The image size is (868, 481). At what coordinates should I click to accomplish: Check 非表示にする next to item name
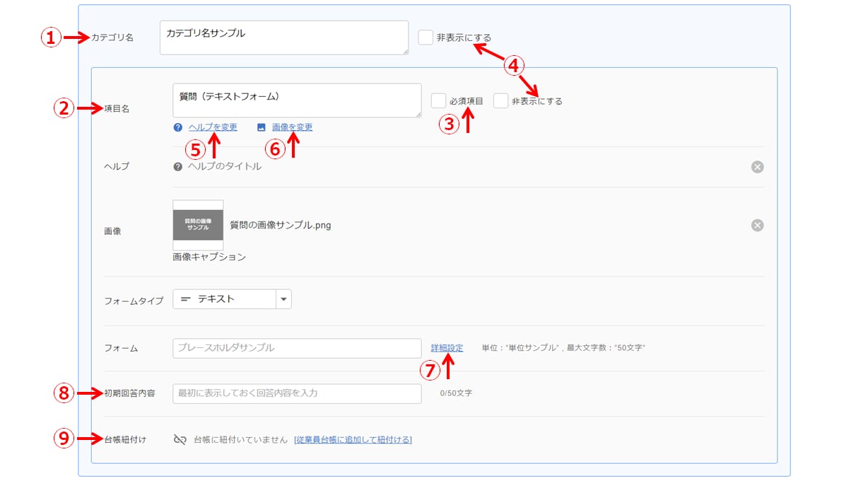pos(500,101)
